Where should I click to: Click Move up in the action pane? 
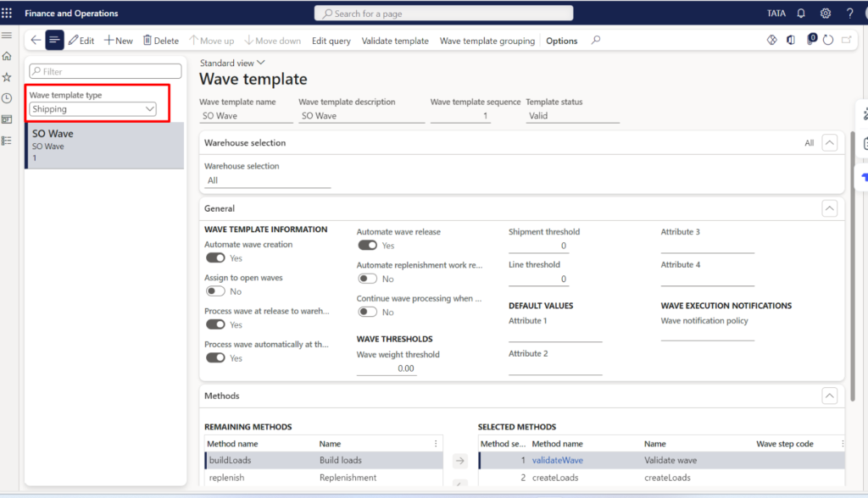[211, 41]
